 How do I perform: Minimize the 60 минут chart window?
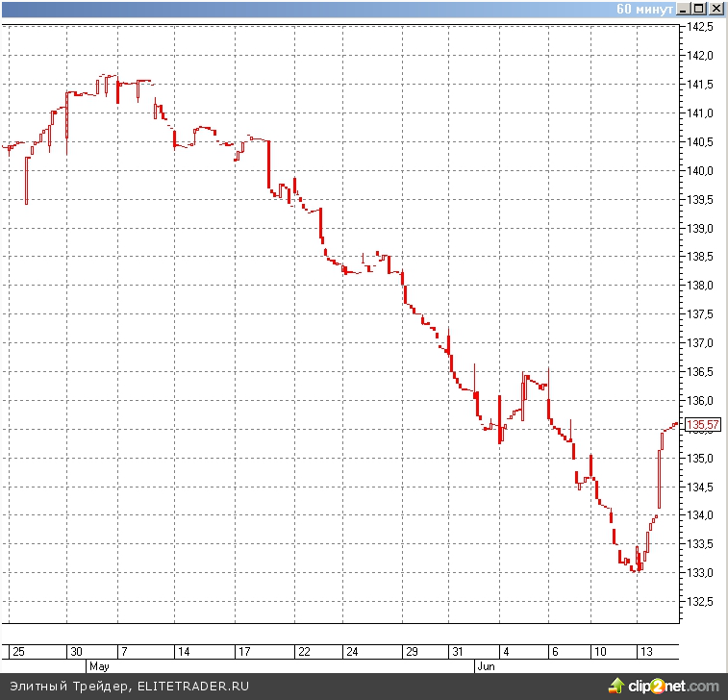(x=685, y=9)
